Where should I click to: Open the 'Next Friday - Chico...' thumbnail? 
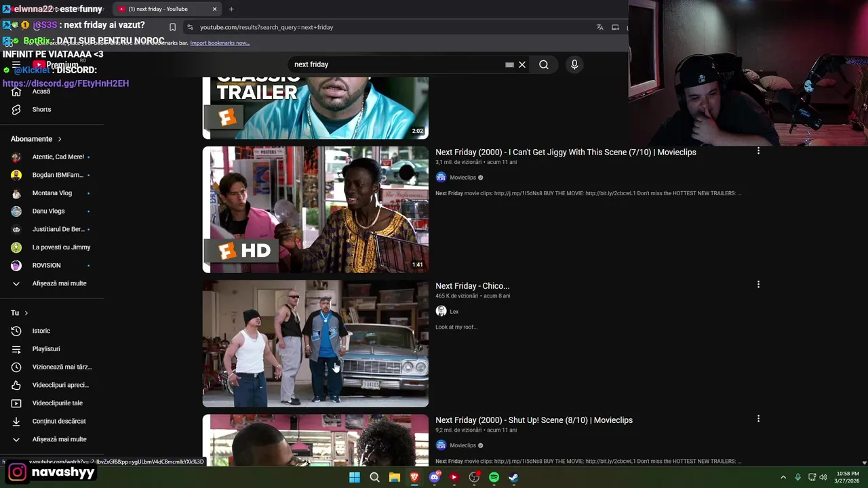click(x=315, y=344)
